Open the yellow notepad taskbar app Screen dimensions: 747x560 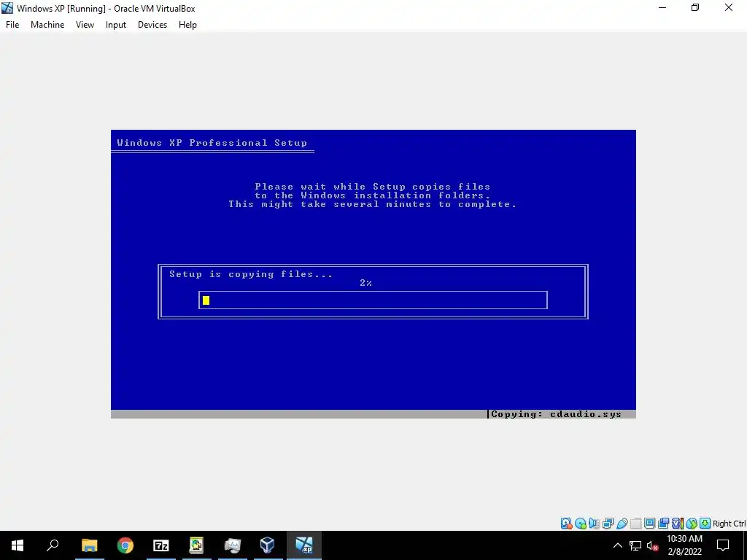(x=196, y=545)
